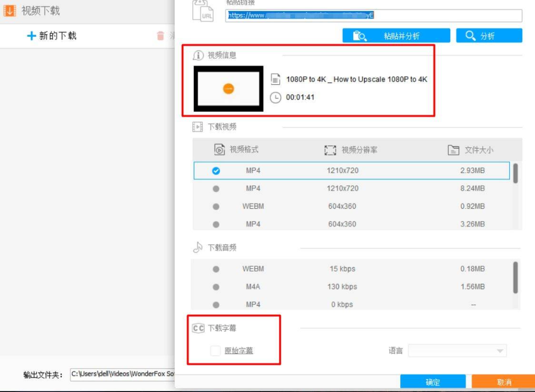Click the 粘贴并分析 button
The height and width of the screenshot is (392, 535).
tap(396, 35)
